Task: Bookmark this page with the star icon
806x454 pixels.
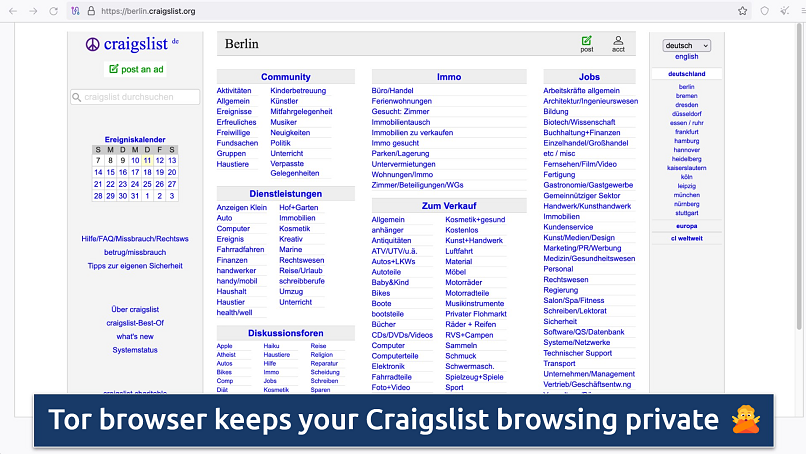Action: [742, 11]
